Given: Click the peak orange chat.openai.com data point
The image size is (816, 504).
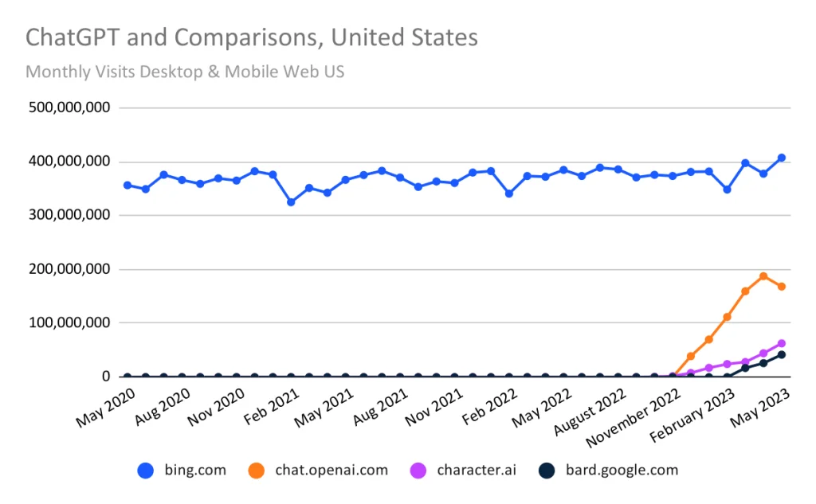Looking at the screenshot, I should tap(763, 276).
